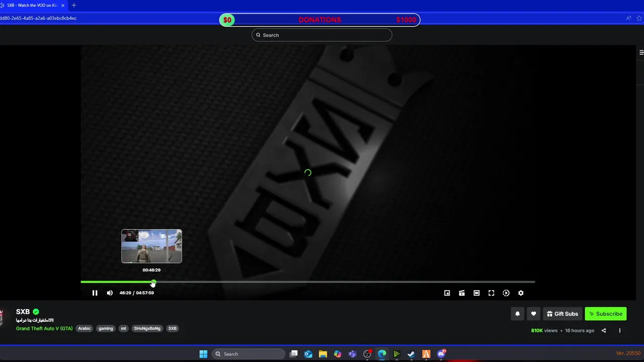Viewport: 644px width, 362px height.
Task: Toggle theater mode in the player
Action: coord(476,293)
